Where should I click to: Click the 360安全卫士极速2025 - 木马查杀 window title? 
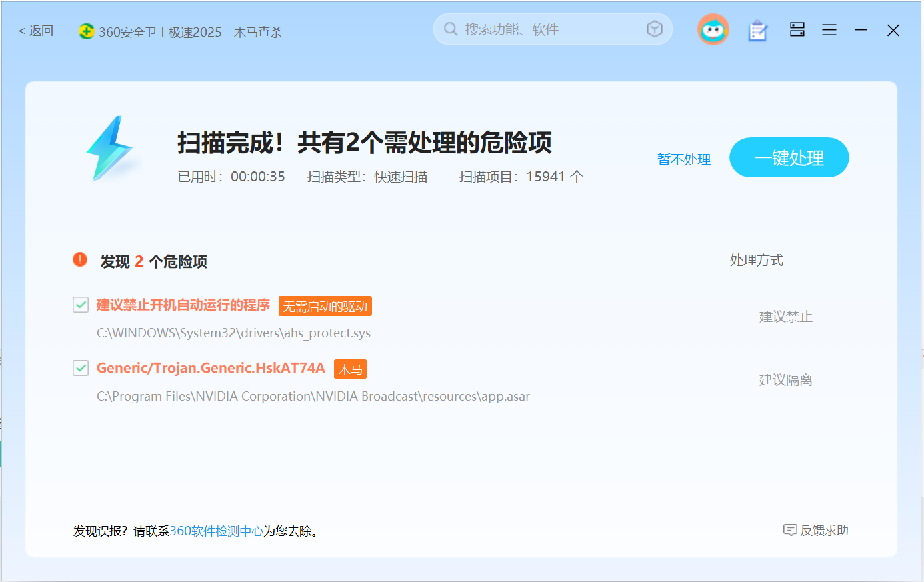[x=191, y=32]
